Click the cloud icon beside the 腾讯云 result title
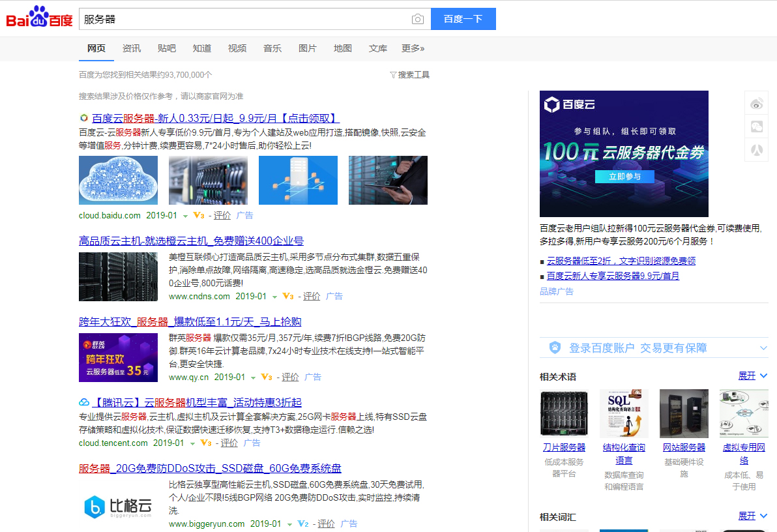This screenshot has height=532, width=777. click(x=84, y=402)
